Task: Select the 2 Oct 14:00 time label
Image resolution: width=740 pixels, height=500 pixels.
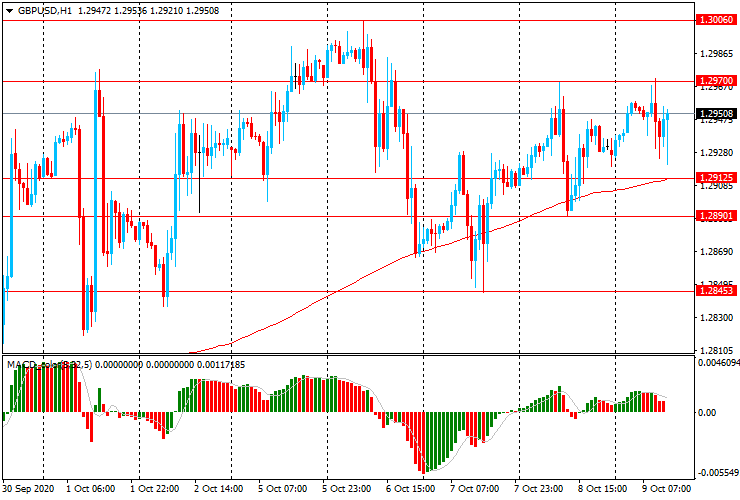Action: coord(219,488)
